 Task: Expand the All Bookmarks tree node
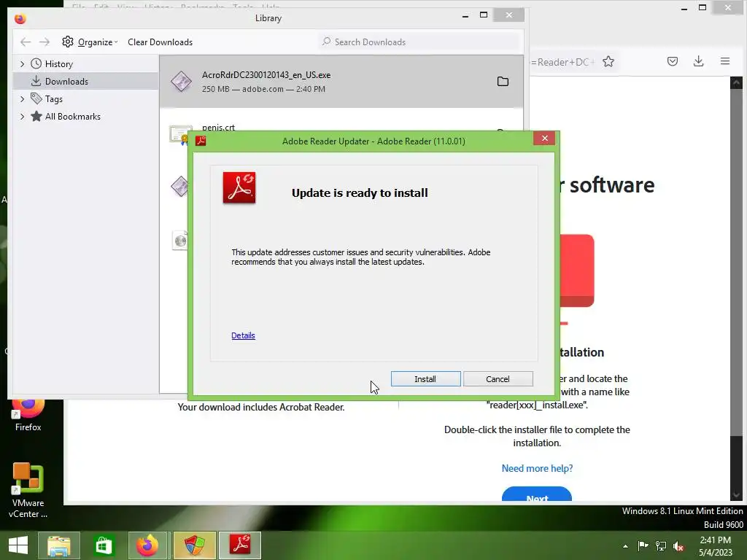click(22, 117)
